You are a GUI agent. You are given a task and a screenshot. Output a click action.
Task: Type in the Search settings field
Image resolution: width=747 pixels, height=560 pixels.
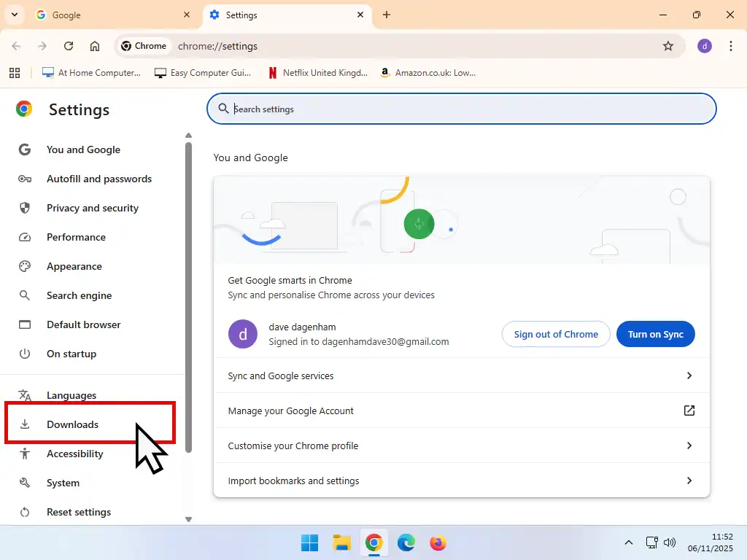pyautogui.click(x=461, y=109)
